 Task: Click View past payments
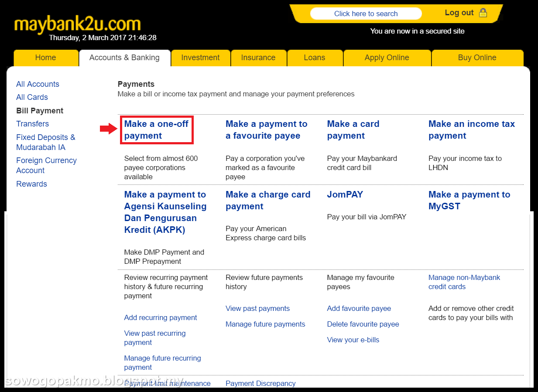(x=257, y=308)
